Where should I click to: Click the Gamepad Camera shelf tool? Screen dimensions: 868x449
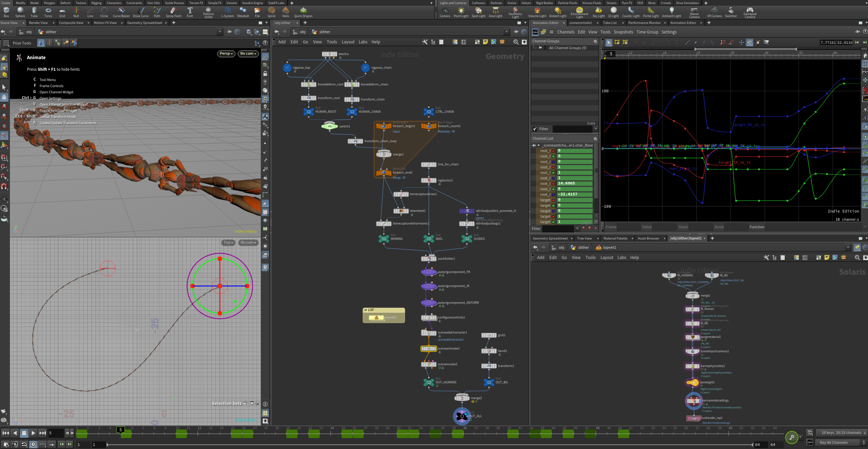click(x=750, y=12)
